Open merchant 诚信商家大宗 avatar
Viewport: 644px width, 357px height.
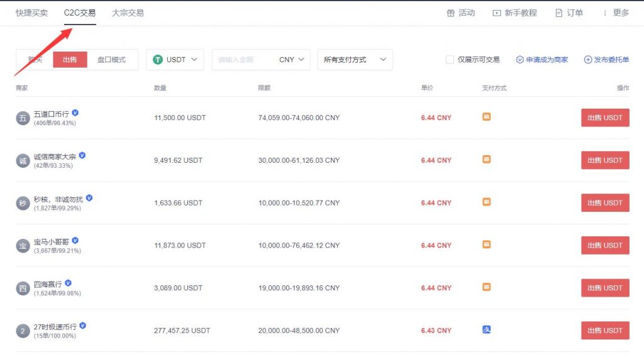tap(23, 161)
